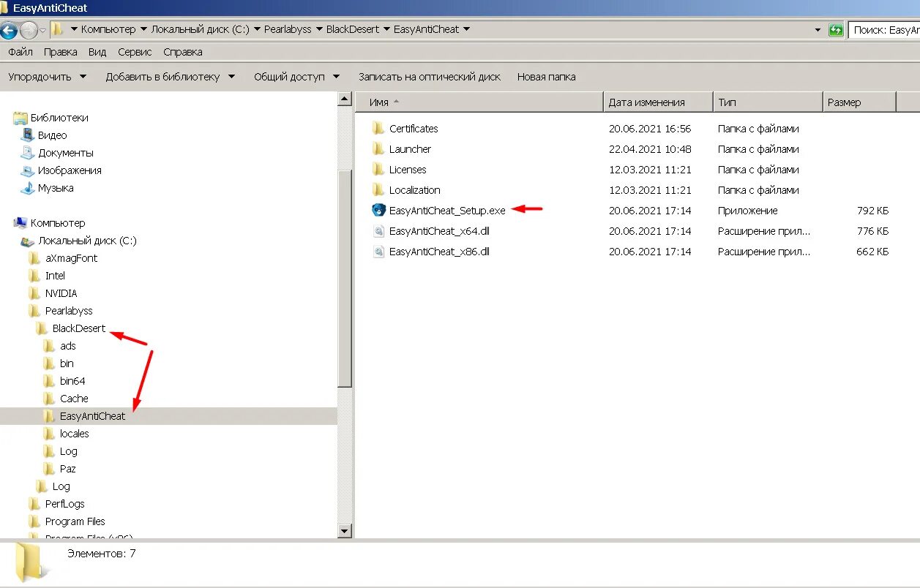Click the EasyAntiCheat_x64.dll file icon
Image resolution: width=920 pixels, height=588 pixels.
[378, 231]
